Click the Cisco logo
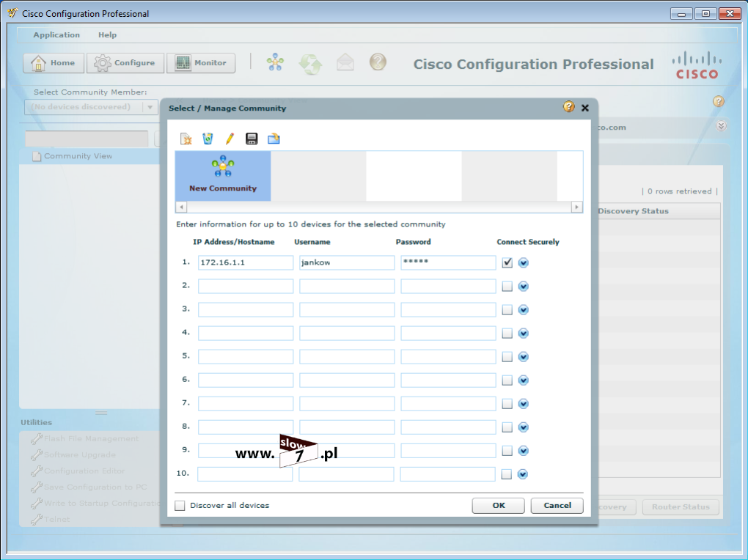Image resolution: width=748 pixels, height=560 pixels. pos(697,65)
